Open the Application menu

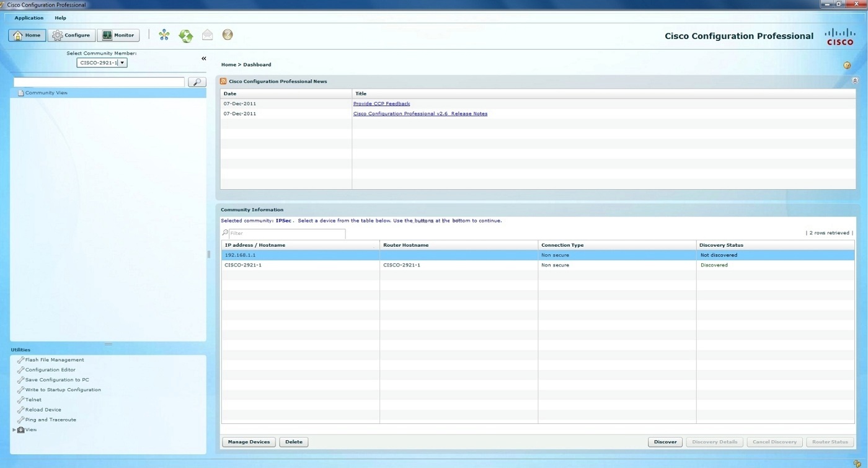coord(29,18)
